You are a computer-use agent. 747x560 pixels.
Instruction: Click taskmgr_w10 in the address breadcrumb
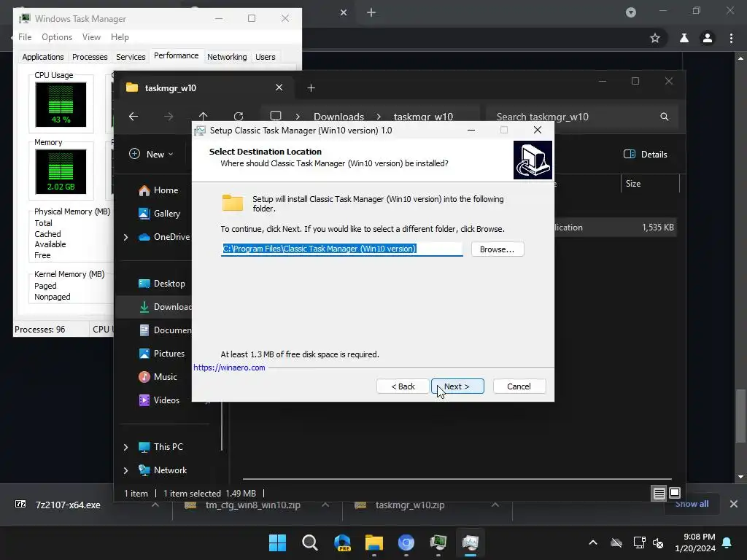tap(423, 117)
